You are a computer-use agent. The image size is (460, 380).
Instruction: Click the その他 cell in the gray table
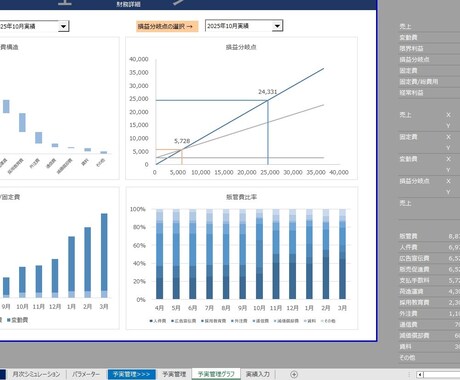(x=407, y=358)
